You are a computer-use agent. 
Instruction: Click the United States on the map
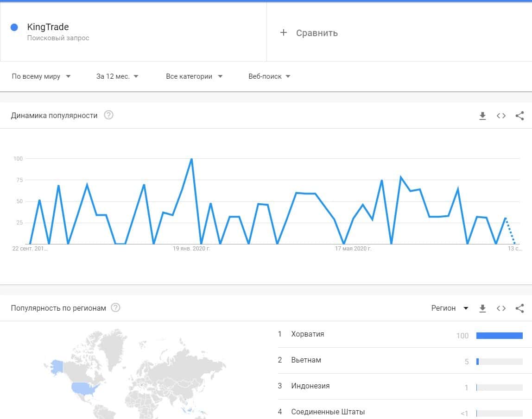point(83,388)
